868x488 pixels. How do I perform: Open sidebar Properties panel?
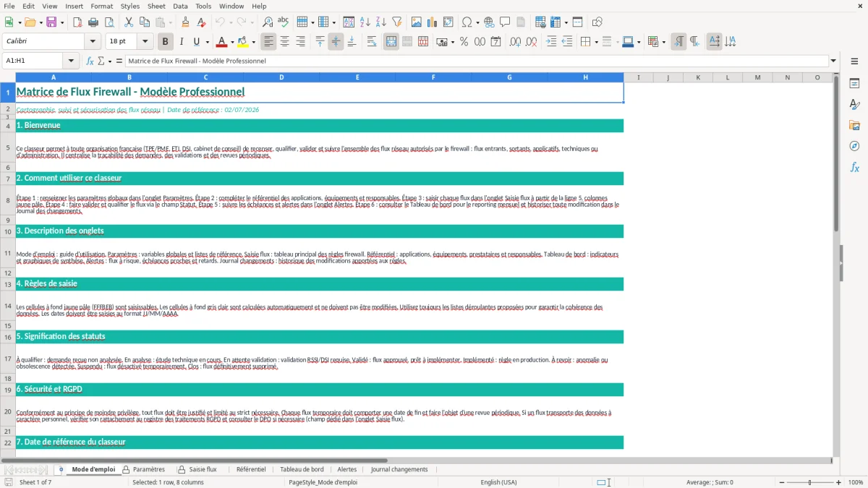click(x=854, y=84)
